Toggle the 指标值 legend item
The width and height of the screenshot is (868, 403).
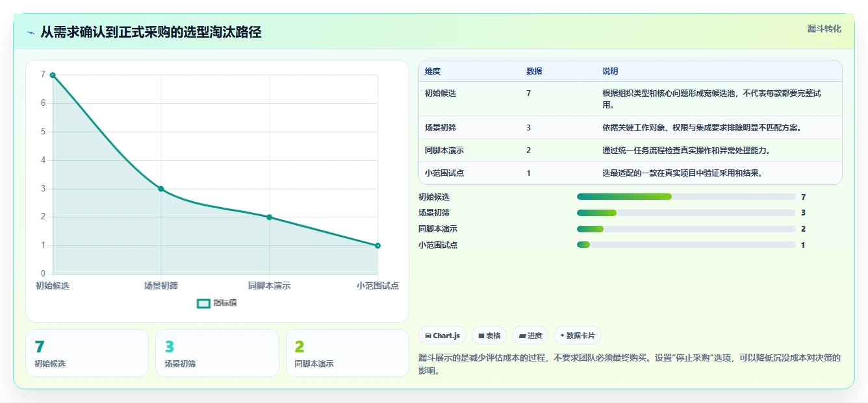217,303
